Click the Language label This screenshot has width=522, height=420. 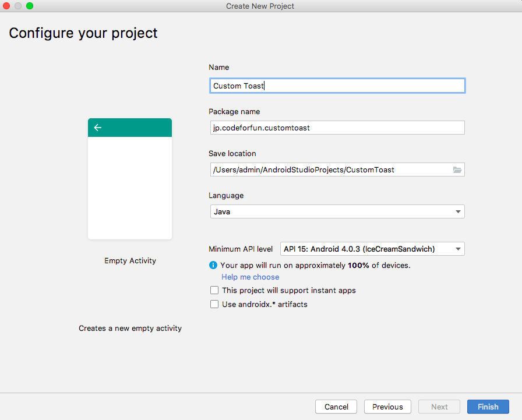point(226,195)
